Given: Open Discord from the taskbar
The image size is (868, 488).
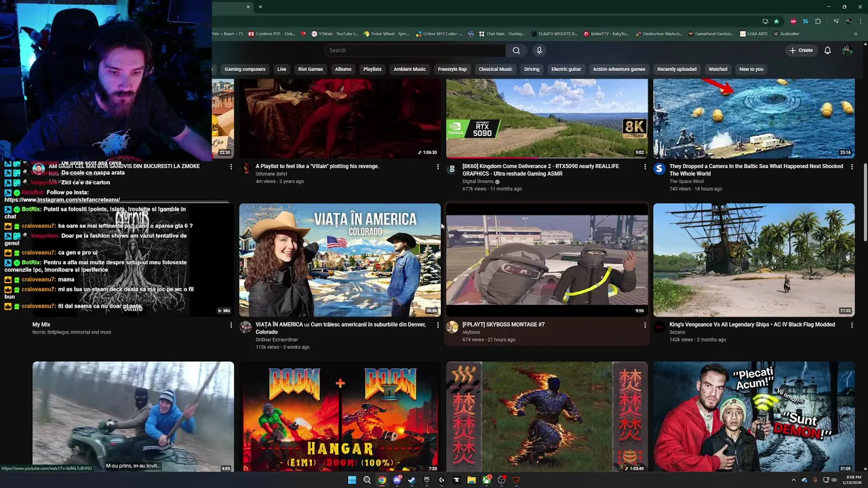Looking at the screenshot, I should coord(397,480).
